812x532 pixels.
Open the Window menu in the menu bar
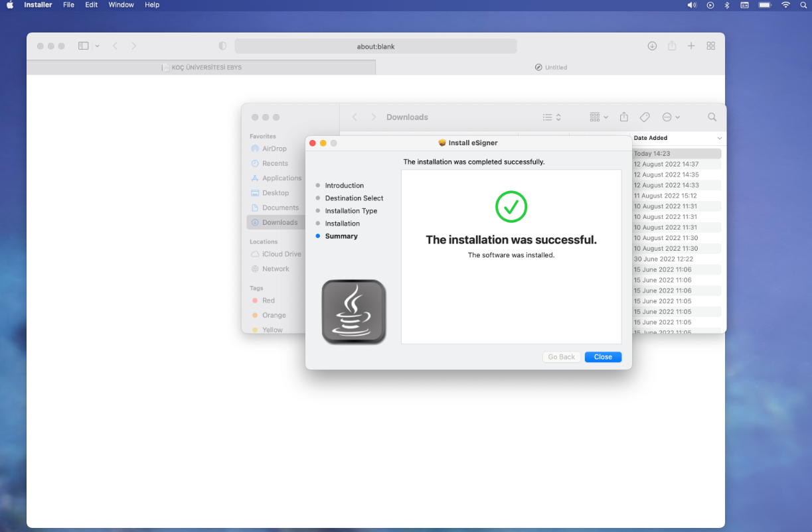(x=121, y=5)
